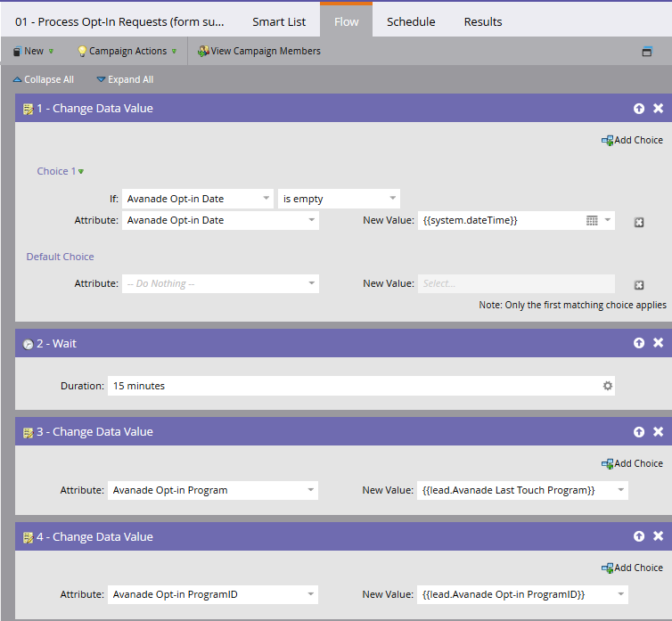Move step 1 Change Data Value up
The height and width of the screenshot is (621, 672).
pos(639,109)
